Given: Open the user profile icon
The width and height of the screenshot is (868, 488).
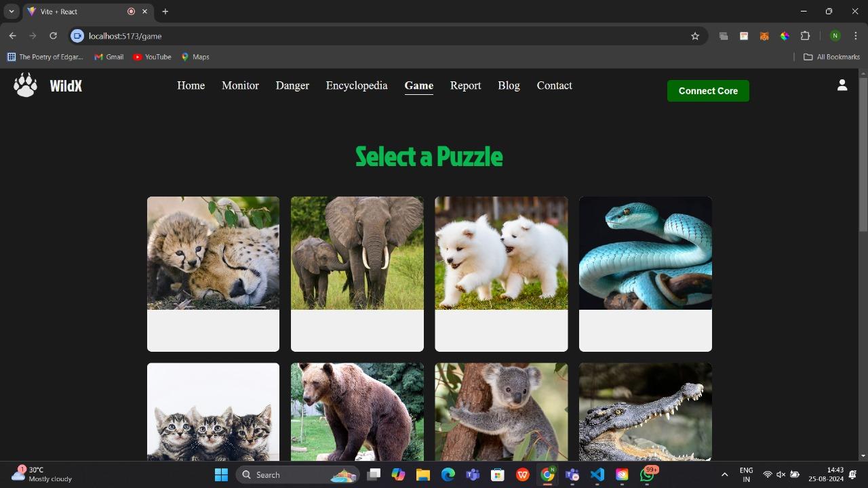Looking at the screenshot, I should click(842, 85).
